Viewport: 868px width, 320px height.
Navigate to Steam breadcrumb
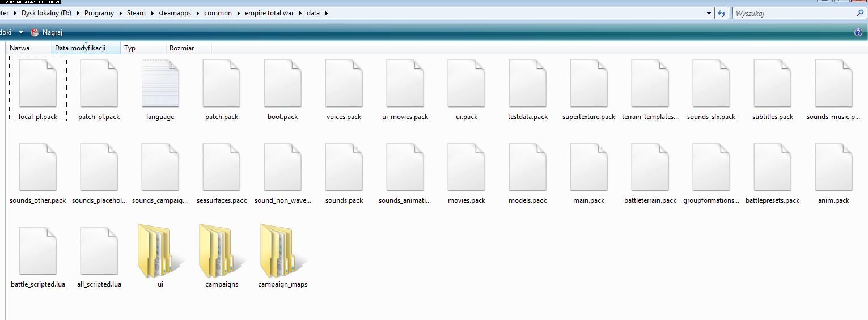click(x=136, y=13)
